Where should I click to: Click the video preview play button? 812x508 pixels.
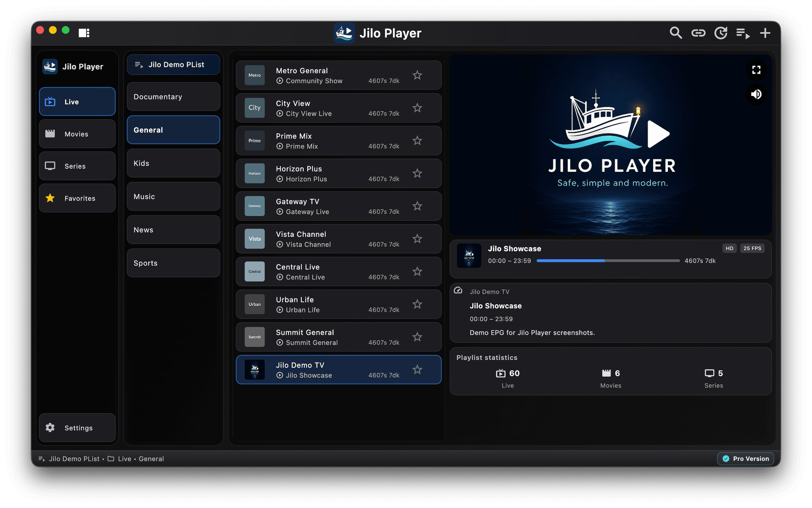point(658,134)
